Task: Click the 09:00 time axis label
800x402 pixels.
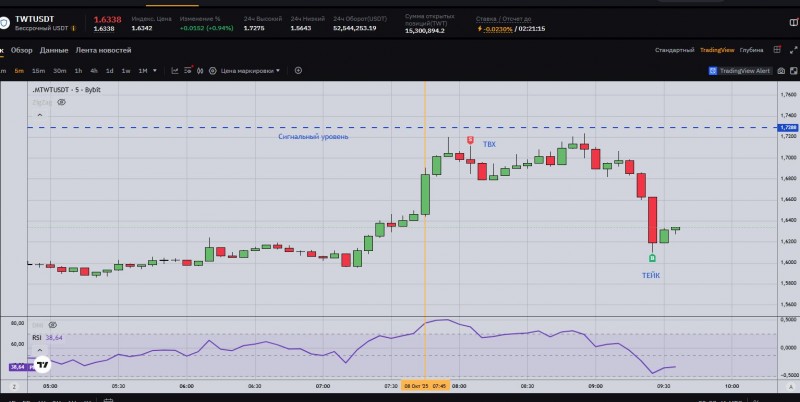Action: [x=595, y=386]
